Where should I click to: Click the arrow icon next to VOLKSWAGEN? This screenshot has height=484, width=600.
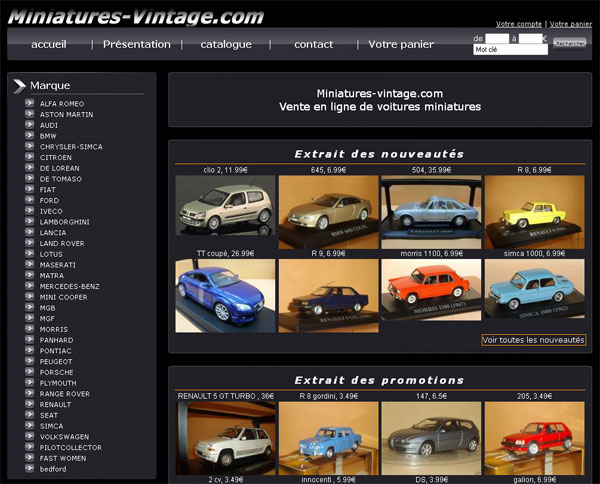(30, 436)
